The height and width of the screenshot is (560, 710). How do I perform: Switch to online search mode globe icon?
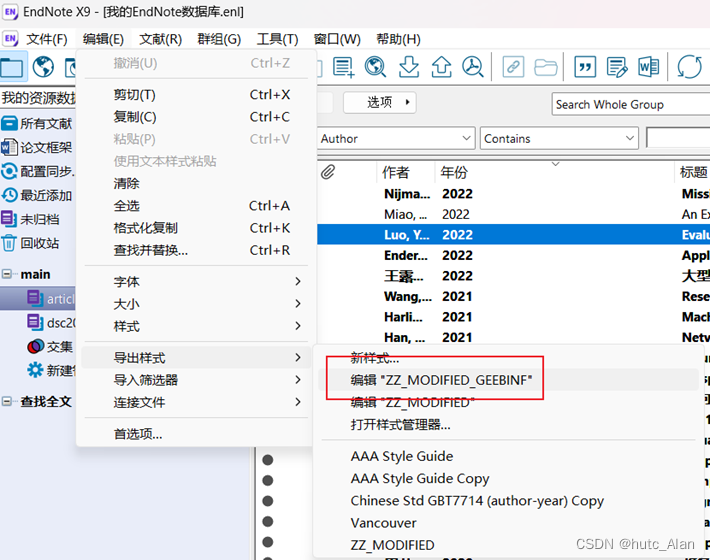point(43,67)
